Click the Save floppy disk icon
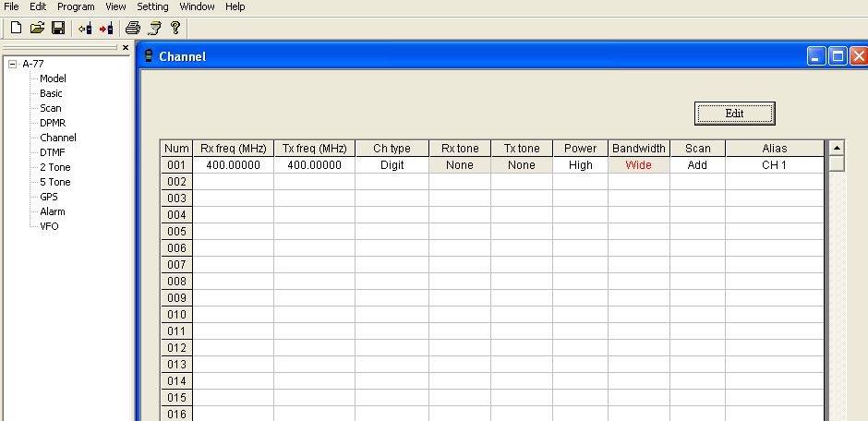 point(57,28)
